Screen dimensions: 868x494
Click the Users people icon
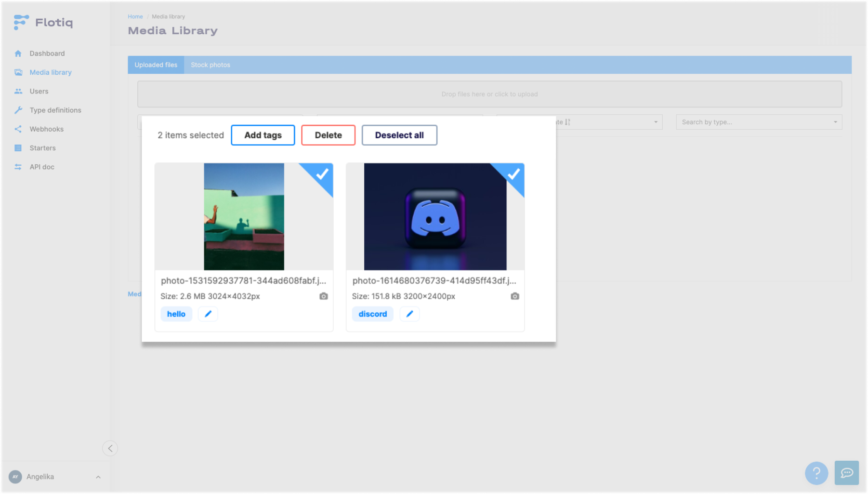pos(18,91)
